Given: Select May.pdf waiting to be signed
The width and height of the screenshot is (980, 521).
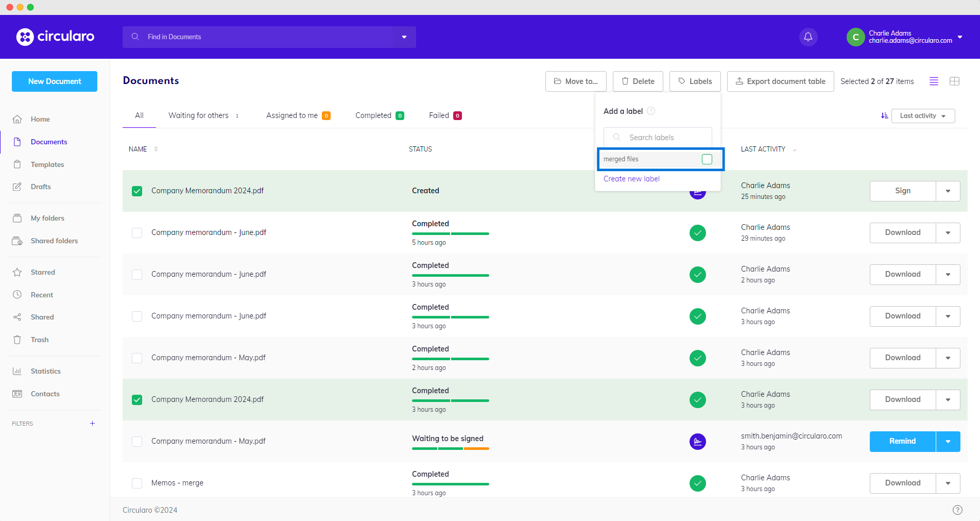Looking at the screenshot, I should [137, 442].
